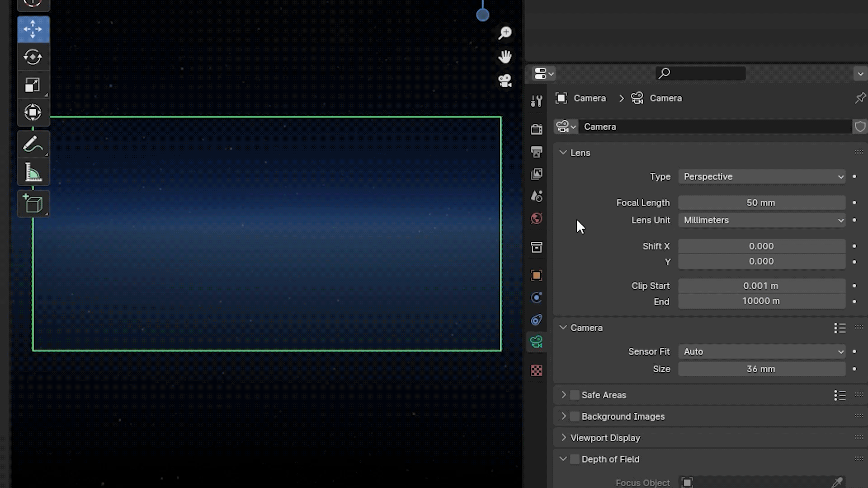Enable the Safe Areas checkbox
868x488 pixels.
[x=575, y=395]
